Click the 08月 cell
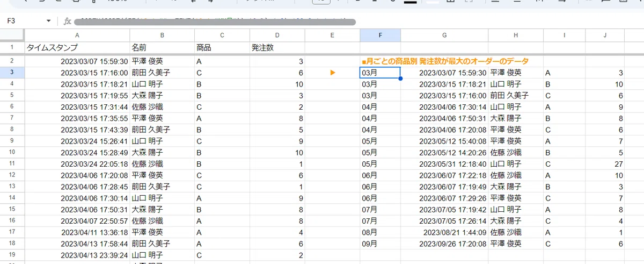This screenshot has height=264, width=644. [x=380, y=232]
